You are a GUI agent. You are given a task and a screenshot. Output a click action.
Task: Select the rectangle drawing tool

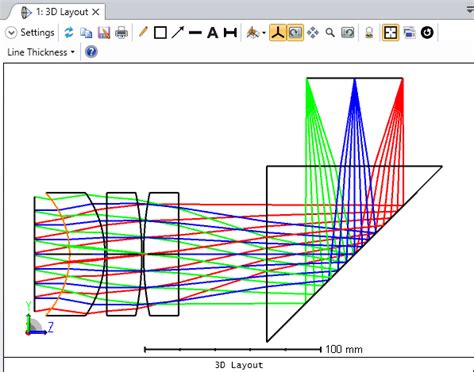[160, 33]
